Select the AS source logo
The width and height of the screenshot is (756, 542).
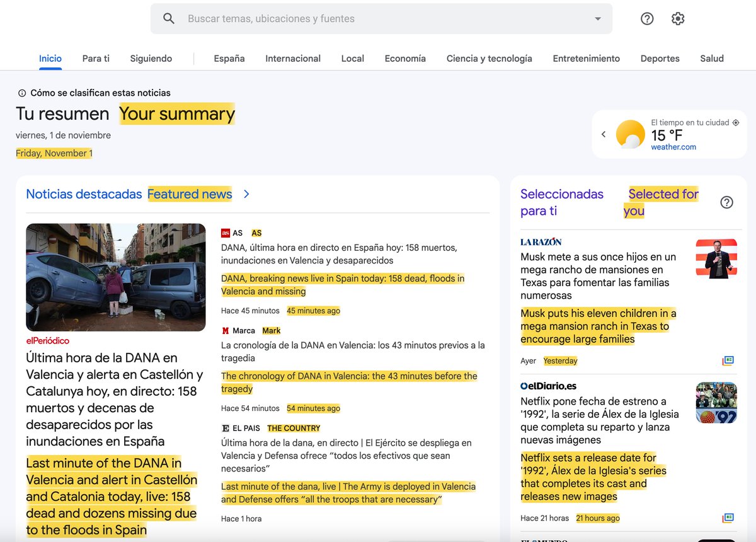click(225, 233)
